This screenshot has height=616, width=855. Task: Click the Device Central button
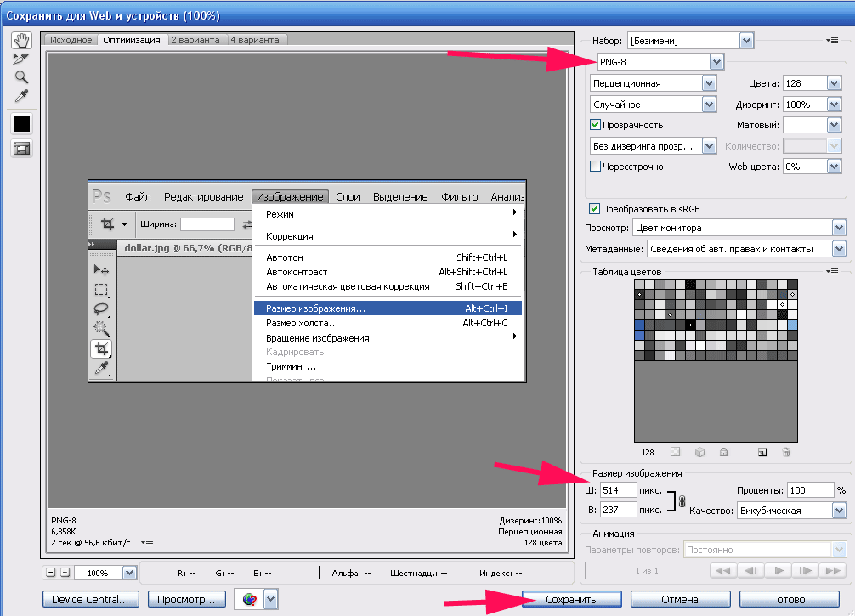pos(90,599)
